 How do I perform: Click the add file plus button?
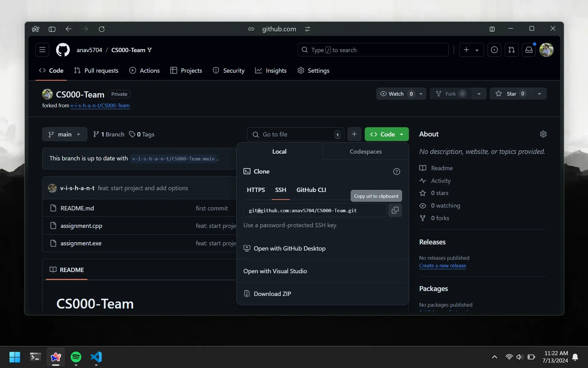[x=354, y=134]
